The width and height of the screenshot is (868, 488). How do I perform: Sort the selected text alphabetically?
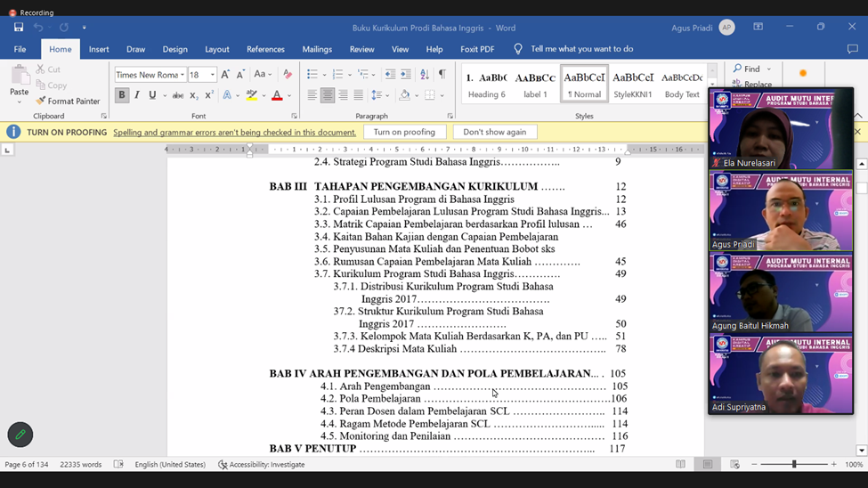pyautogui.click(x=425, y=74)
